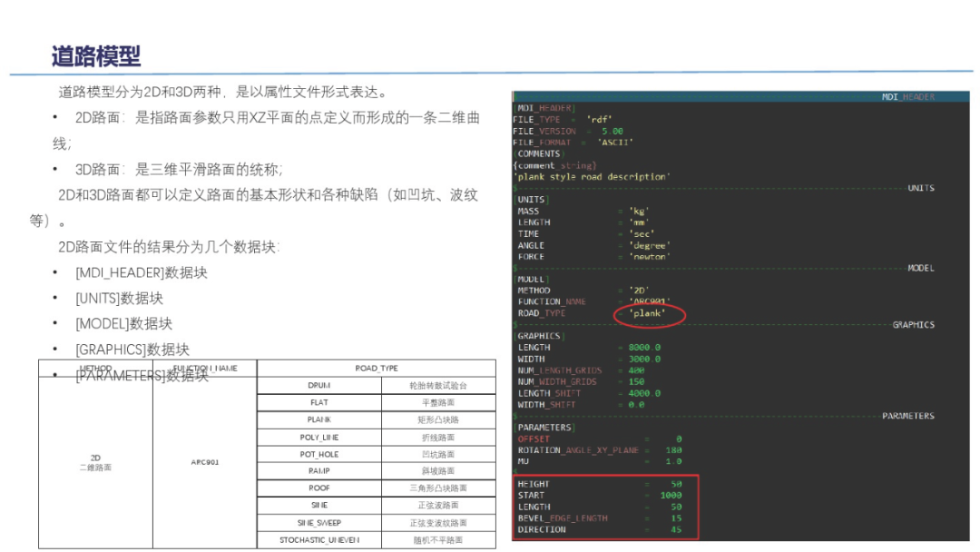Click the POT_HOLE table cell

318,454
